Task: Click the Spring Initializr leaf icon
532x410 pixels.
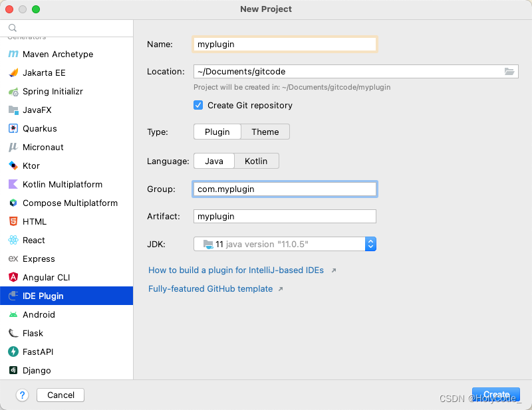Action: pos(13,92)
